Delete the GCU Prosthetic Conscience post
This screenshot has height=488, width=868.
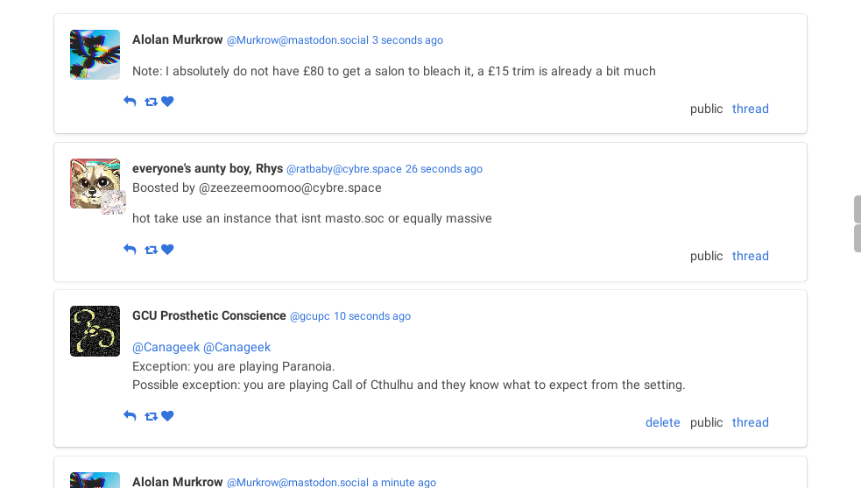[x=662, y=422]
